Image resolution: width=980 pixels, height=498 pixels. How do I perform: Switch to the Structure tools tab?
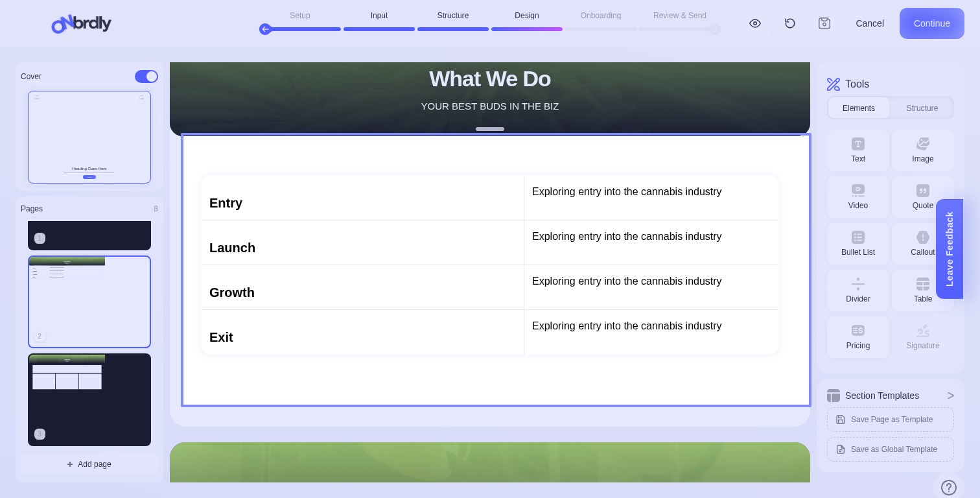coord(922,108)
